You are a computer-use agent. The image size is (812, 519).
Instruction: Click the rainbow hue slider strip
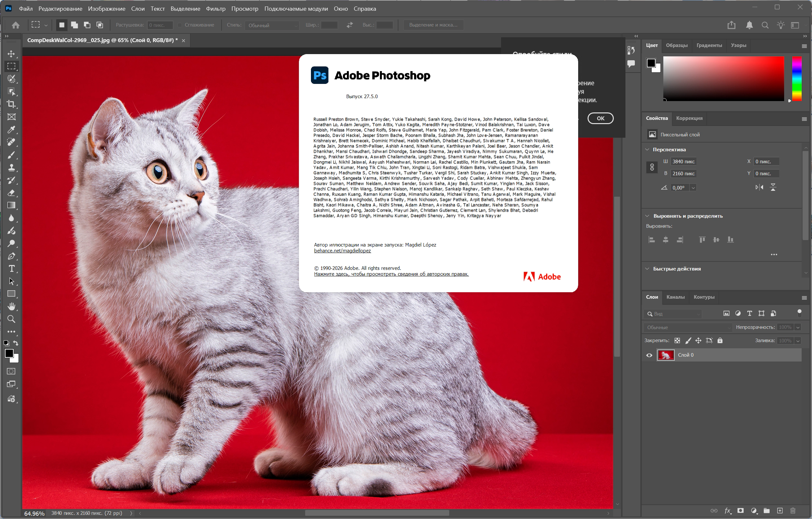[796, 78]
